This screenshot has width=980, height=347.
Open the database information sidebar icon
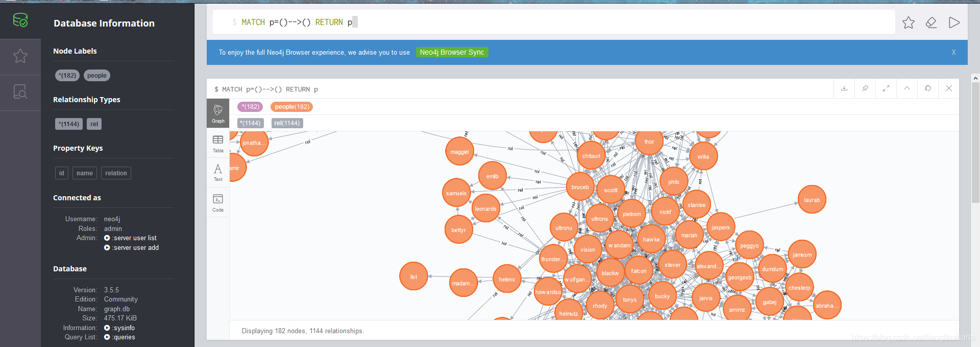[x=20, y=21]
